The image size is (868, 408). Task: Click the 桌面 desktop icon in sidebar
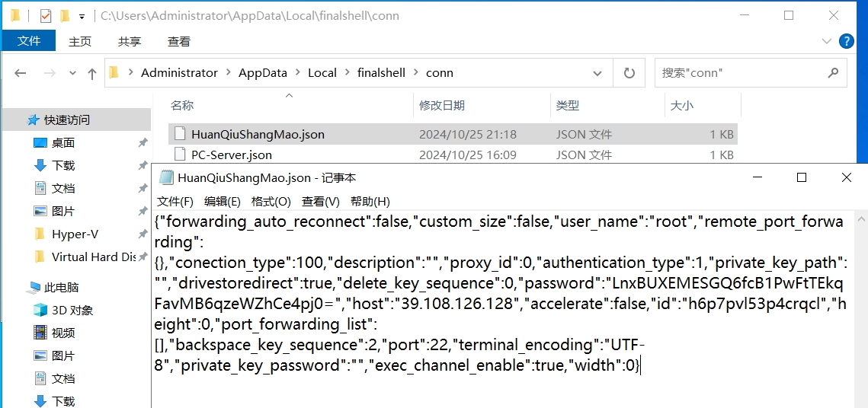click(x=40, y=143)
